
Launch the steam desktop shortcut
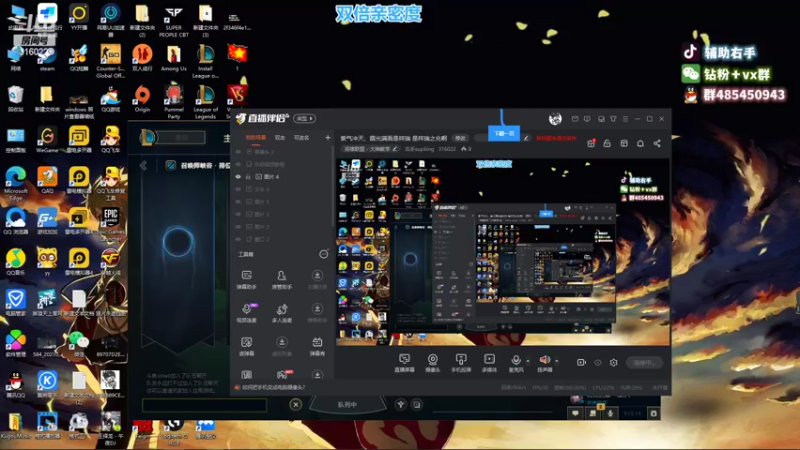click(x=47, y=58)
